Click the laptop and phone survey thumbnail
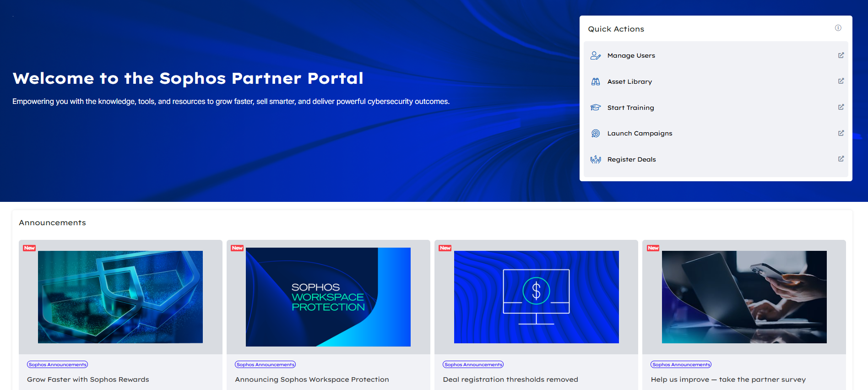 click(744, 297)
